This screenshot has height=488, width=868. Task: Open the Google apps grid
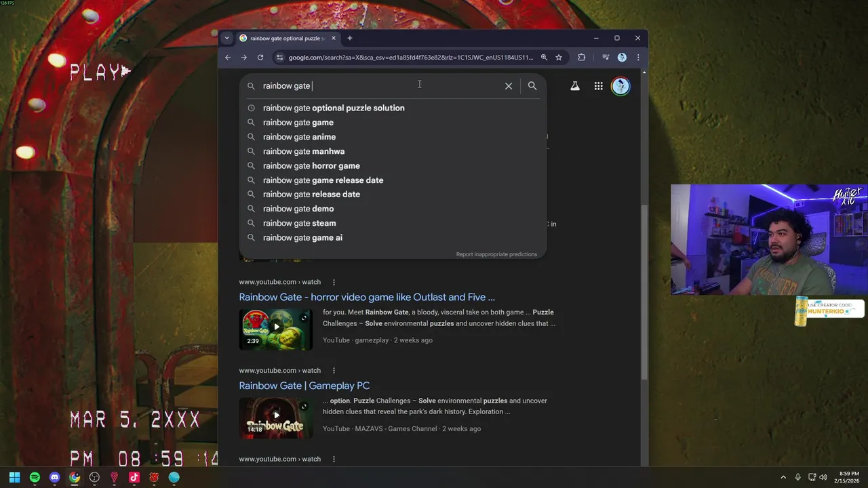[x=599, y=86]
